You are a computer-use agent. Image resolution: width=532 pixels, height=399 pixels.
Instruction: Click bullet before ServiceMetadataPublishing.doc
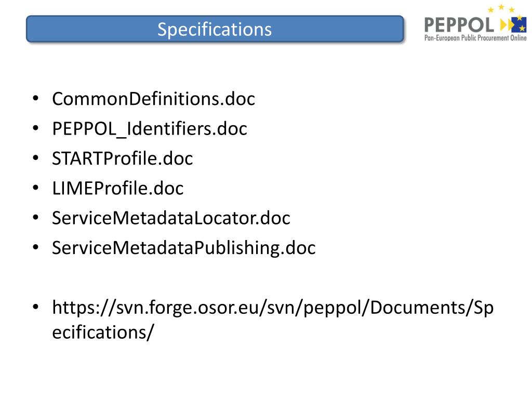click(36, 248)
